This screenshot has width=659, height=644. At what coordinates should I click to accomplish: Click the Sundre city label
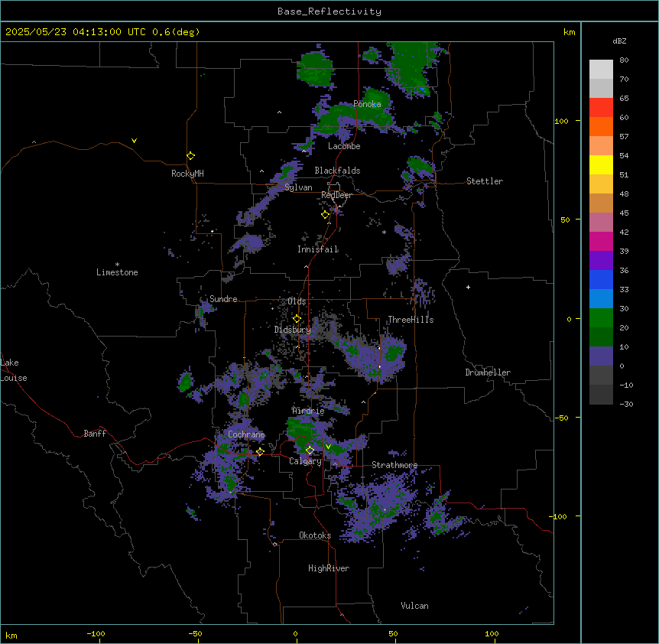[x=223, y=299]
